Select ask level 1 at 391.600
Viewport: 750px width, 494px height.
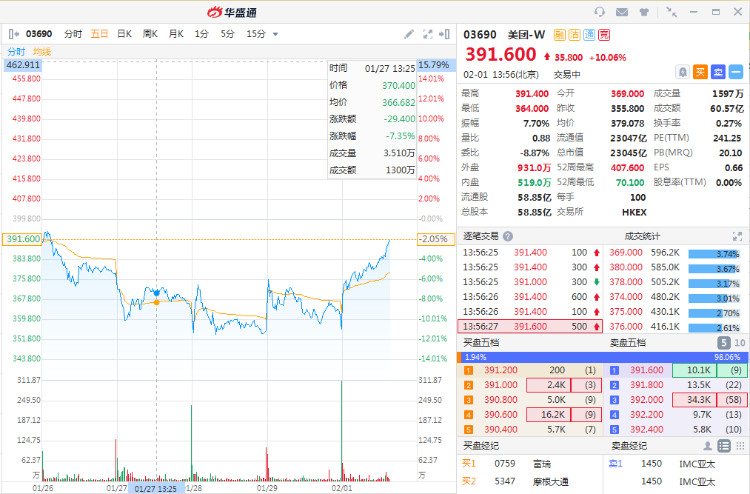[x=676, y=370]
